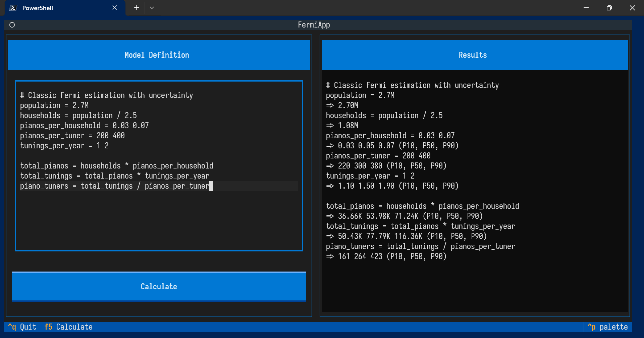Click f5 Calculate footer shortcut
The width and height of the screenshot is (644, 338).
coord(68,327)
